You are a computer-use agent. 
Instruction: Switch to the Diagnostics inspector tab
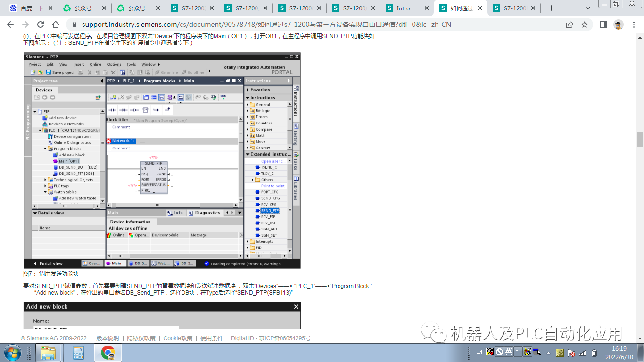click(205, 213)
